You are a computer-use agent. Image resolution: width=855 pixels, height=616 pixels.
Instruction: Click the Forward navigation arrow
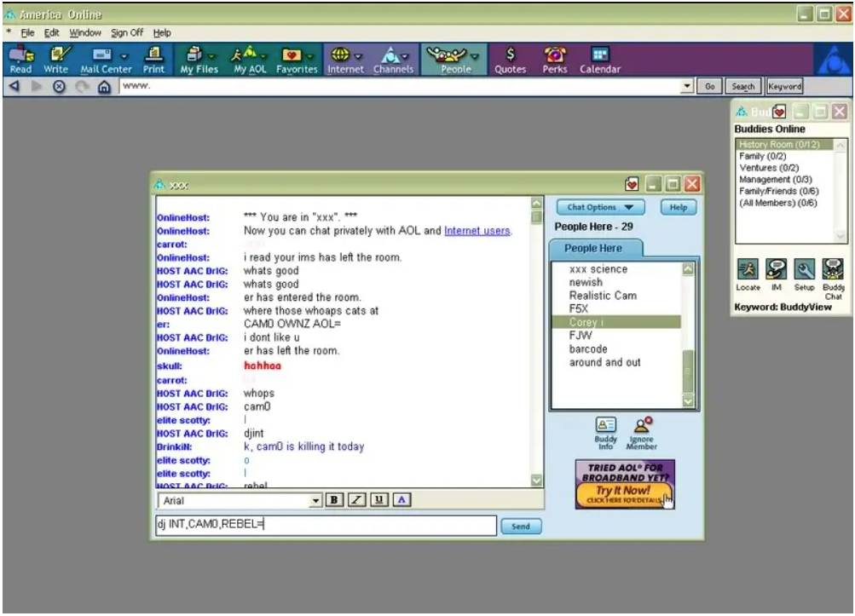(x=37, y=86)
